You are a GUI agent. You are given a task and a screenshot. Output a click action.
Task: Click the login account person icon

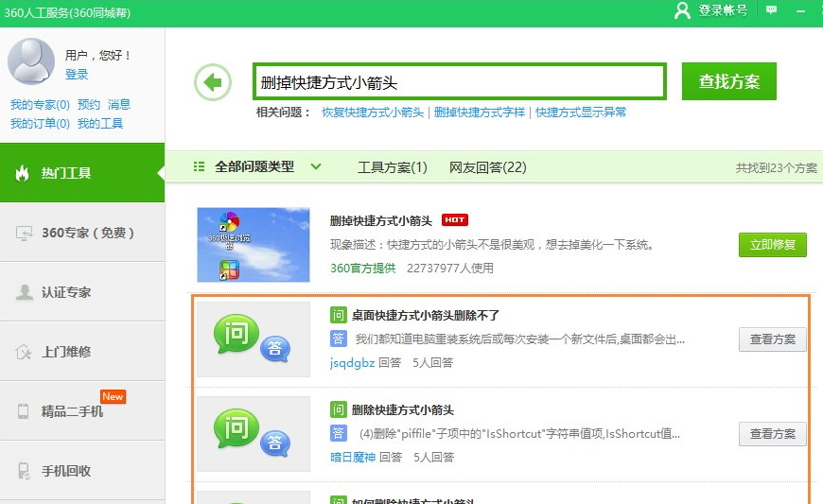(682, 10)
